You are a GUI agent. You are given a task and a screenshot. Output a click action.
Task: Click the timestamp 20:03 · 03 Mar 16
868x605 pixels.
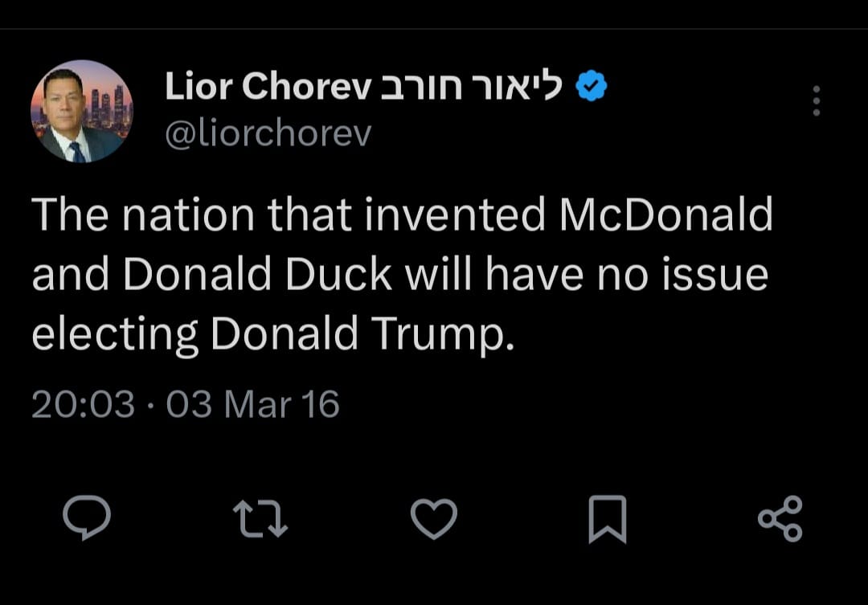pyautogui.click(x=185, y=403)
